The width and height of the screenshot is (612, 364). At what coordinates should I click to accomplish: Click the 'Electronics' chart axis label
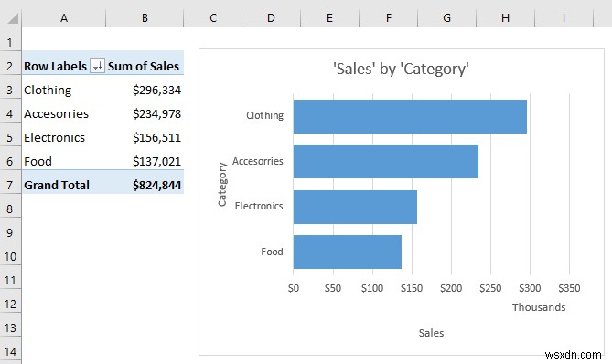pyautogui.click(x=259, y=206)
